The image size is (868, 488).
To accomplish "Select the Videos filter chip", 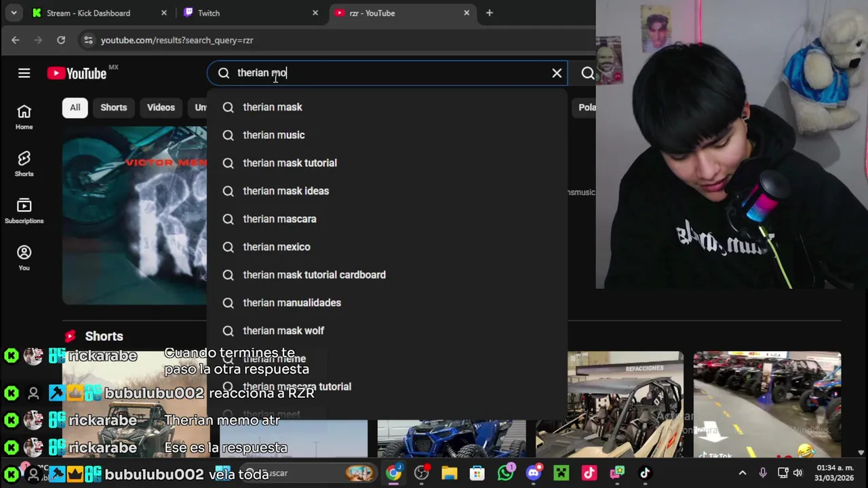I will point(161,107).
